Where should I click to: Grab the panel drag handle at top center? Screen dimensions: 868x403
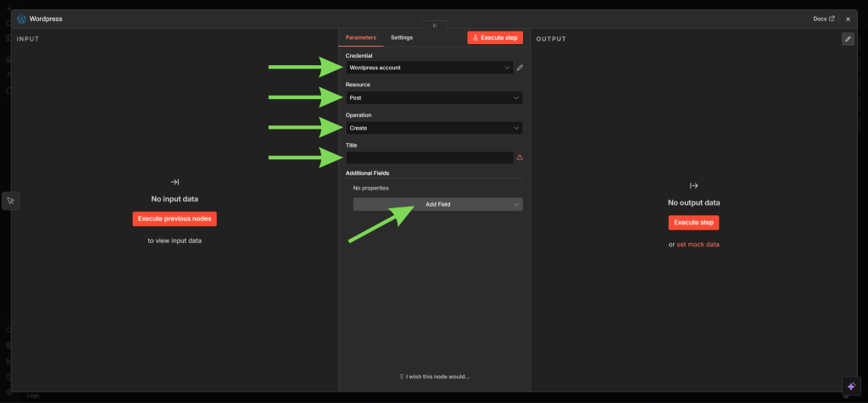[x=434, y=25]
